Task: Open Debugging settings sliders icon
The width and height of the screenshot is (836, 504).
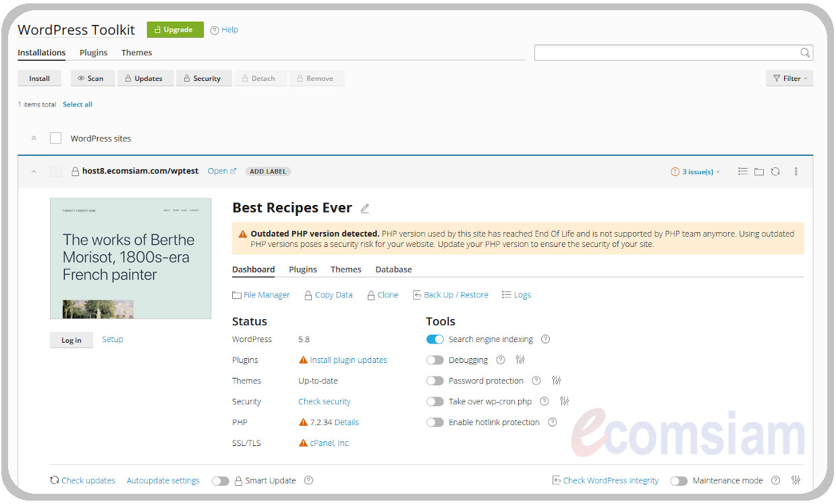Action: pyautogui.click(x=520, y=360)
